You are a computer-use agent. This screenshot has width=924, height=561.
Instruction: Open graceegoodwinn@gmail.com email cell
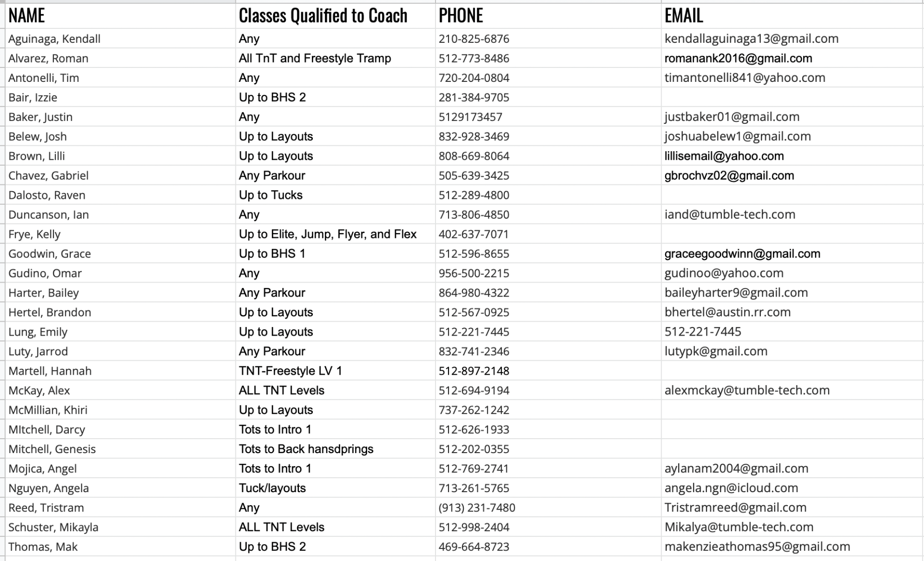pyautogui.click(x=742, y=254)
